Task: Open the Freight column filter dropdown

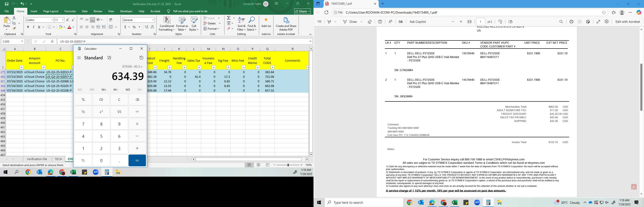Action: coord(170,67)
